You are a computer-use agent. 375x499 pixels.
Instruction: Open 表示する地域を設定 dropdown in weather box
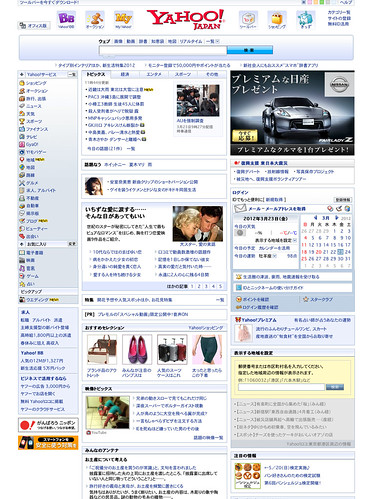pos(295,240)
